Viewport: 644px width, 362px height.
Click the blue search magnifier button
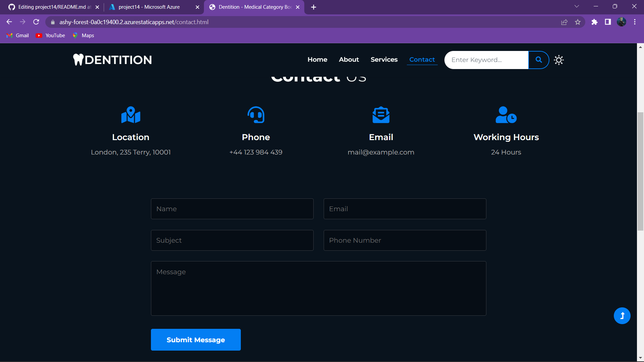point(538,60)
